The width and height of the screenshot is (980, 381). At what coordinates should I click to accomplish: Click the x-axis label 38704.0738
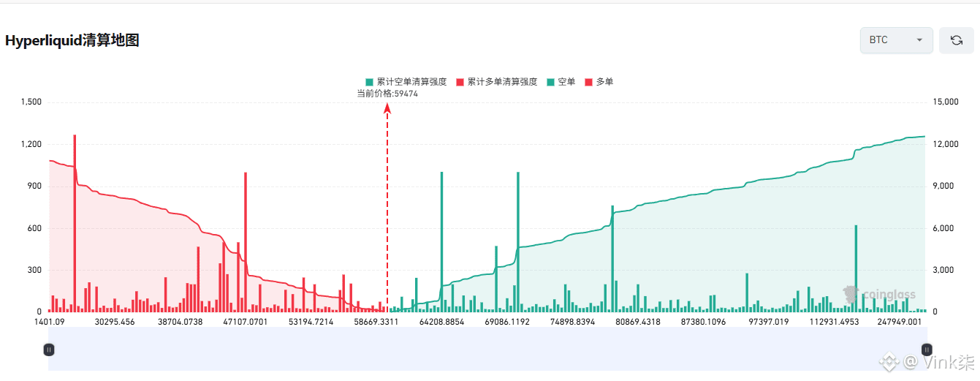pos(180,321)
